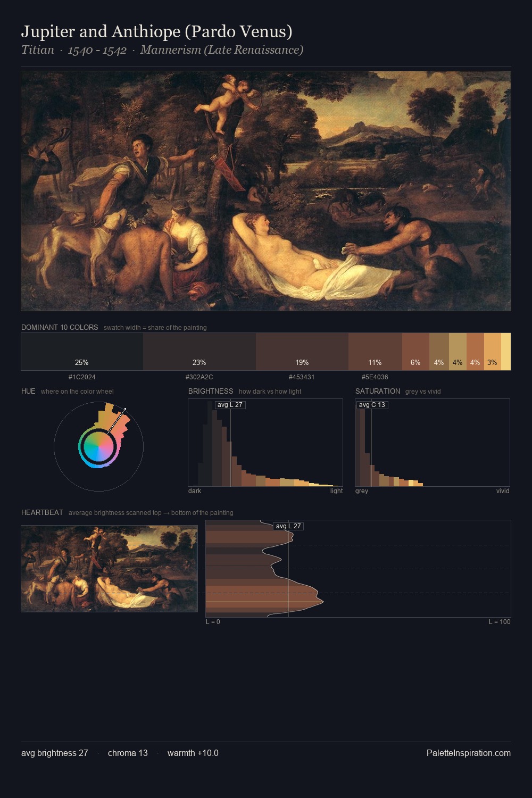Click the footer text warmth +10.0

[193, 753]
